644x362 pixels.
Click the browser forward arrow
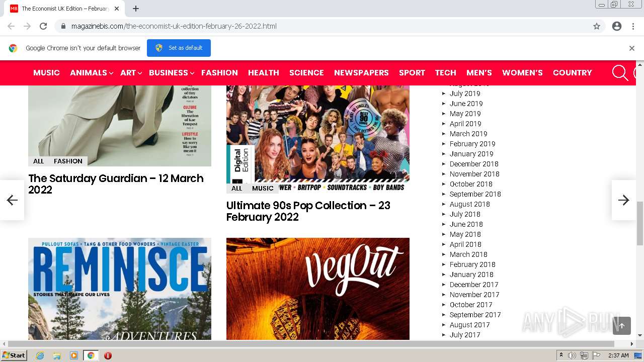pos(27,26)
